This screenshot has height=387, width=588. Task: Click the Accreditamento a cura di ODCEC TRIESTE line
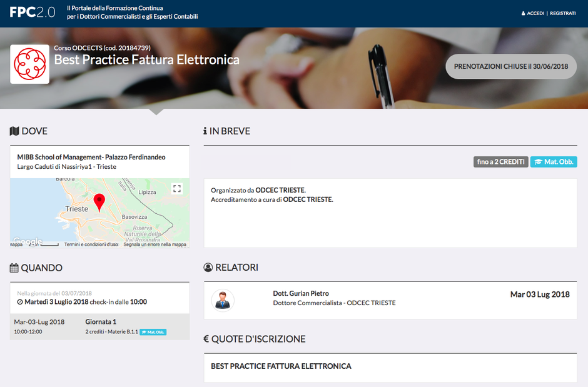272,199
